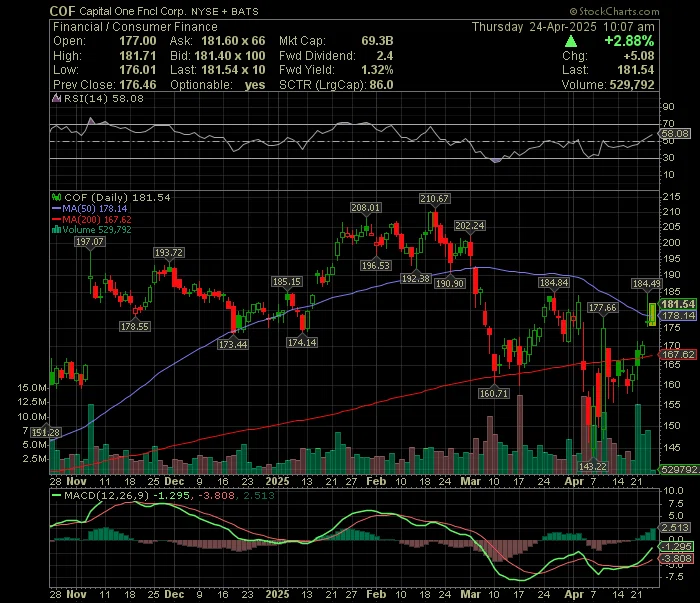Click the 178.55 low price label
Image resolution: width=700 pixels, height=603 pixels.
pos(134,327)
